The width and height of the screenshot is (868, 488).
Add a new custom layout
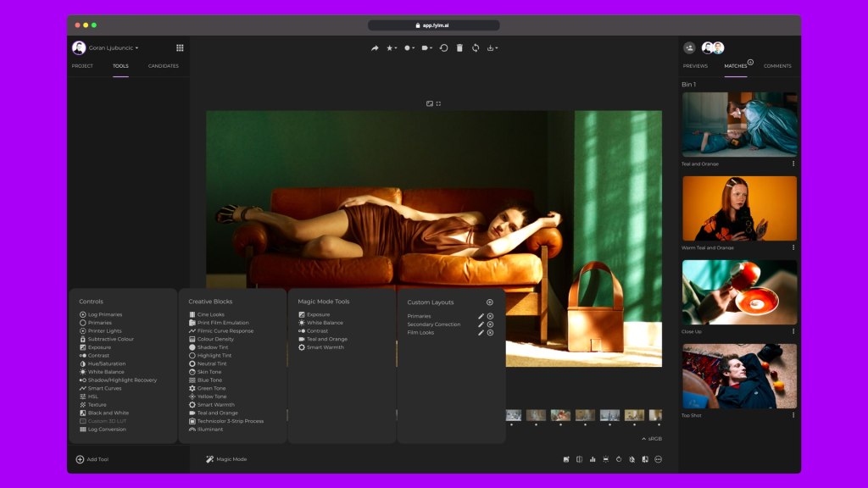click(x=489, y=302)
